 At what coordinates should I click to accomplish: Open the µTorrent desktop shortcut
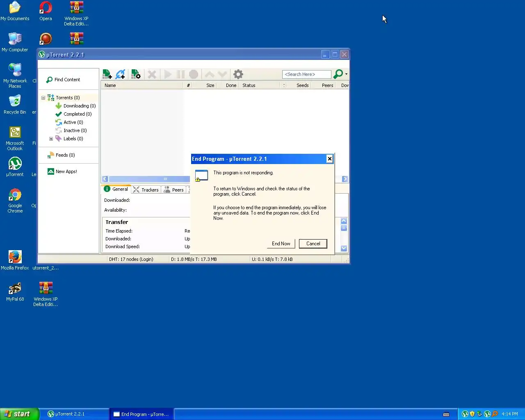coord(15,167)
